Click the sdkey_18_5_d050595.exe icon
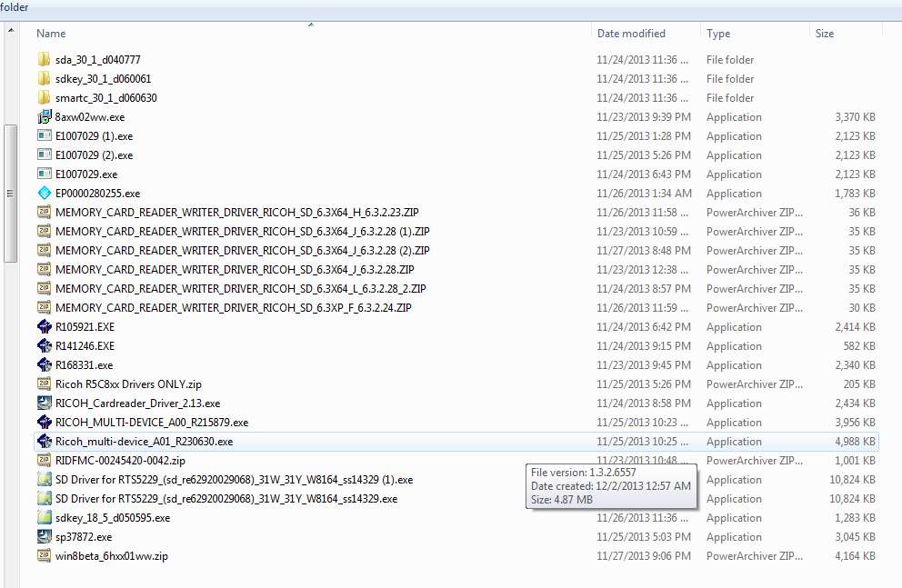The image size is (902, 588). 45,517
